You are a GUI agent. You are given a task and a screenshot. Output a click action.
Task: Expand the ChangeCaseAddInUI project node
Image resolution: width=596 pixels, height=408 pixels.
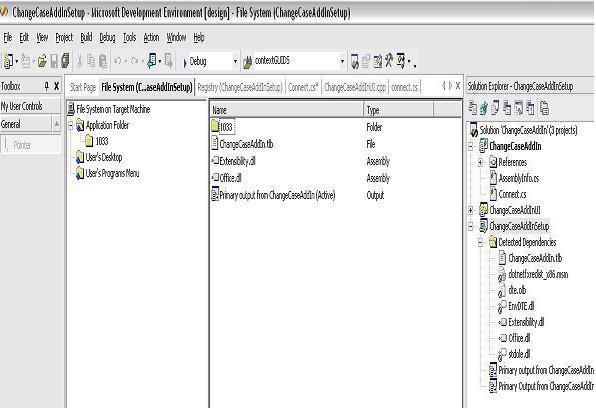(x=471, y=210)
